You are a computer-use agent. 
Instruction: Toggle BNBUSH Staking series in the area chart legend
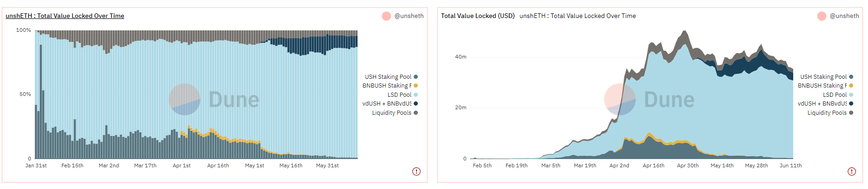click(822, 86)
